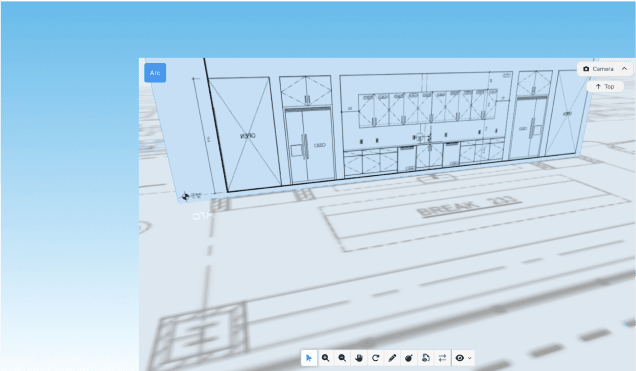Click the shape rotate icon in toolbar
636x371 pixels.
click(425, 358)
